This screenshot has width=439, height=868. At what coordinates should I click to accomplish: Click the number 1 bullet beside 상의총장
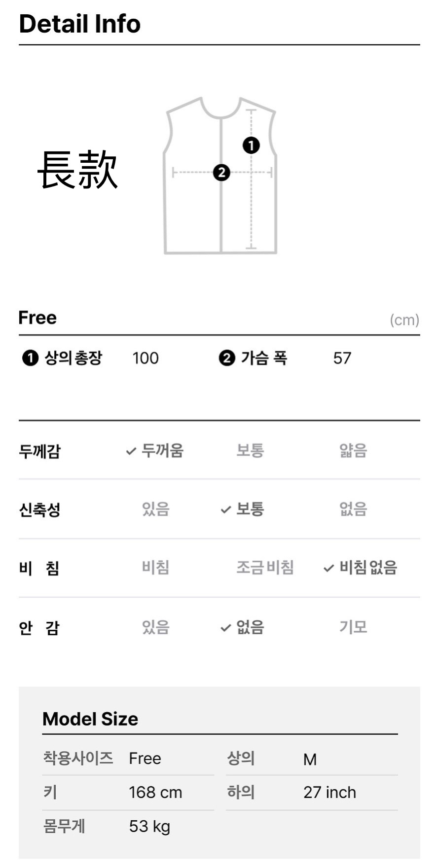pos(30,358)
